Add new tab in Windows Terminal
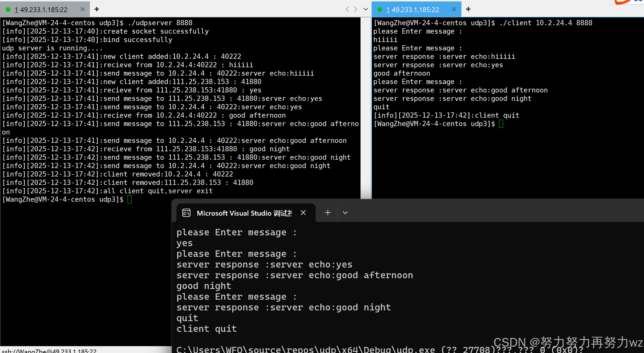The height and width of the screenshot is (353, 644). [x=328, y=213]
